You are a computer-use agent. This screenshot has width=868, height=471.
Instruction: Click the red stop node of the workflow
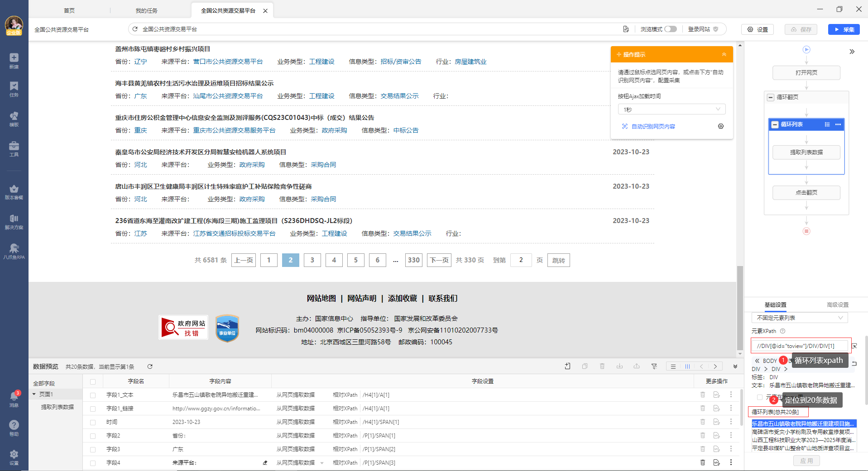click(x=806, y=231)
